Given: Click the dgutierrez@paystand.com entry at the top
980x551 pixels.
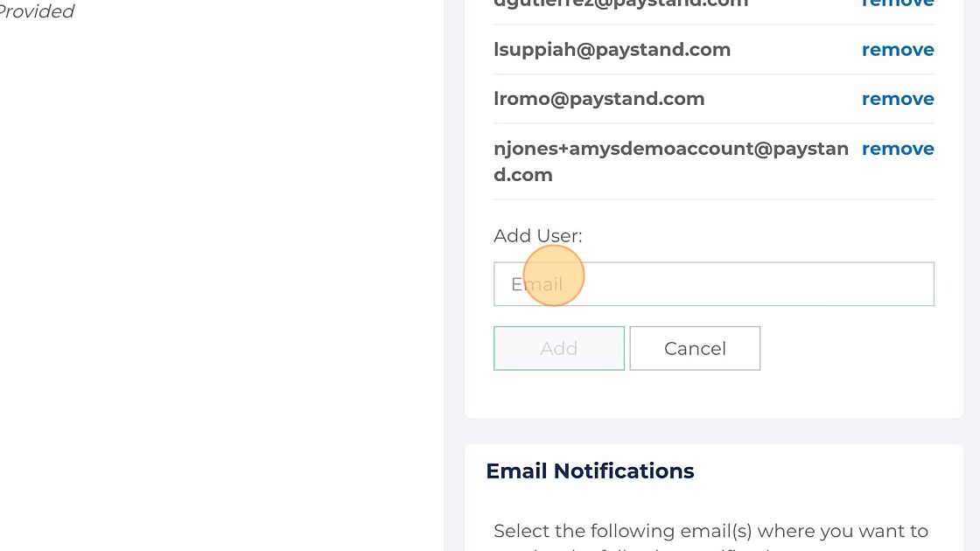Looking at the screenshot, I should (x=620, y=3).
